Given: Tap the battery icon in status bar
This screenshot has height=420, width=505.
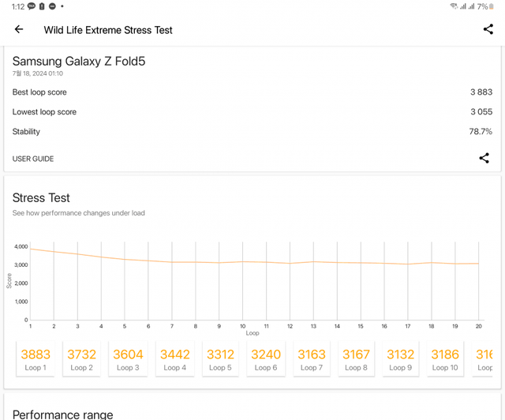Looking at the screenshot, I should [x=492, y=6].
